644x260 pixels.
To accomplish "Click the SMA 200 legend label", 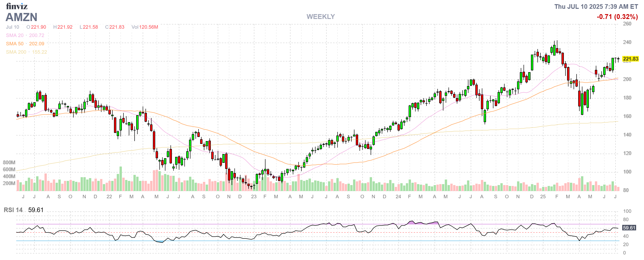I will tap(16, 52).
